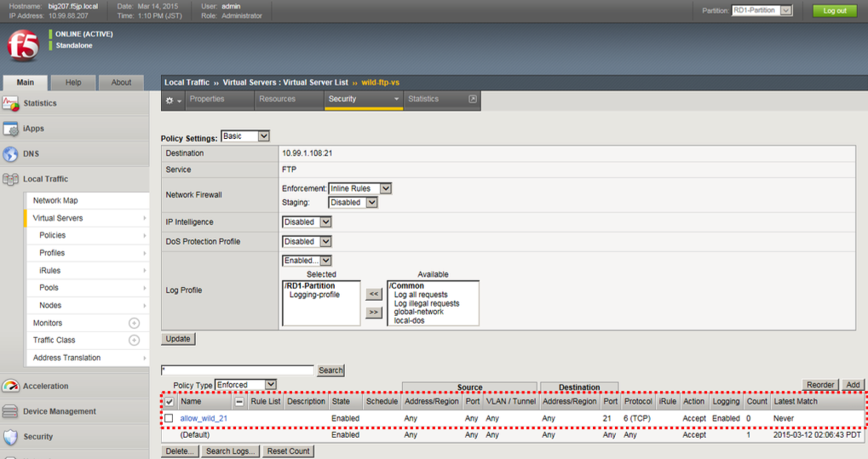Click the Add button

coord(853,385)
